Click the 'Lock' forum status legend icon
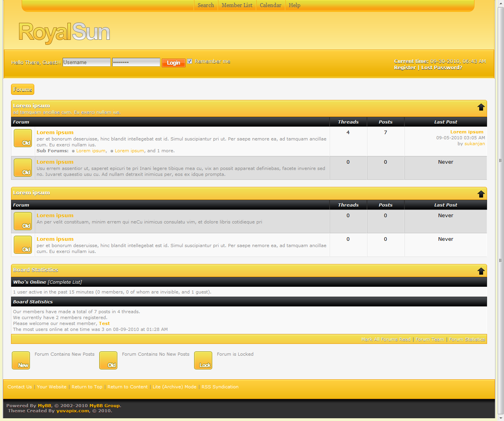 tap(203, 360)
